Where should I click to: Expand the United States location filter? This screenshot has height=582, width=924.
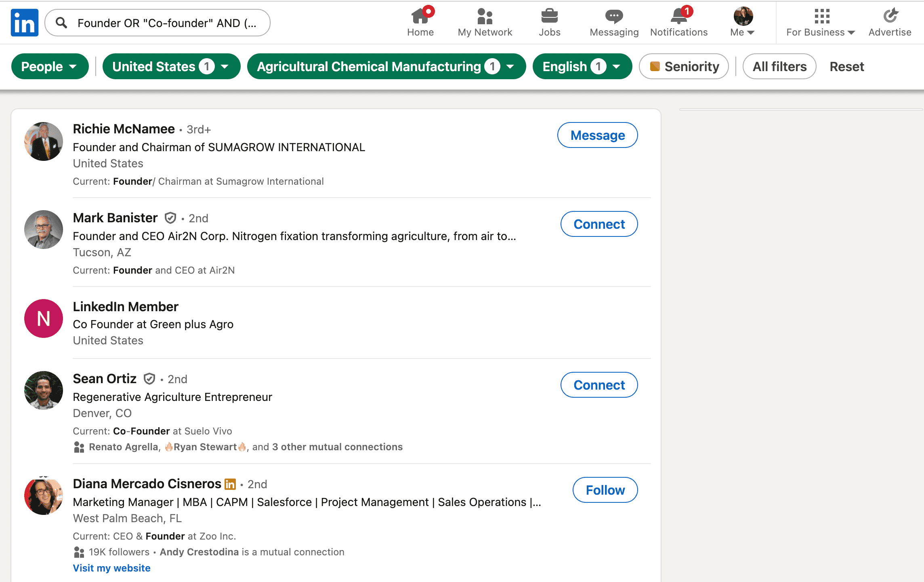tap(171, 66)
